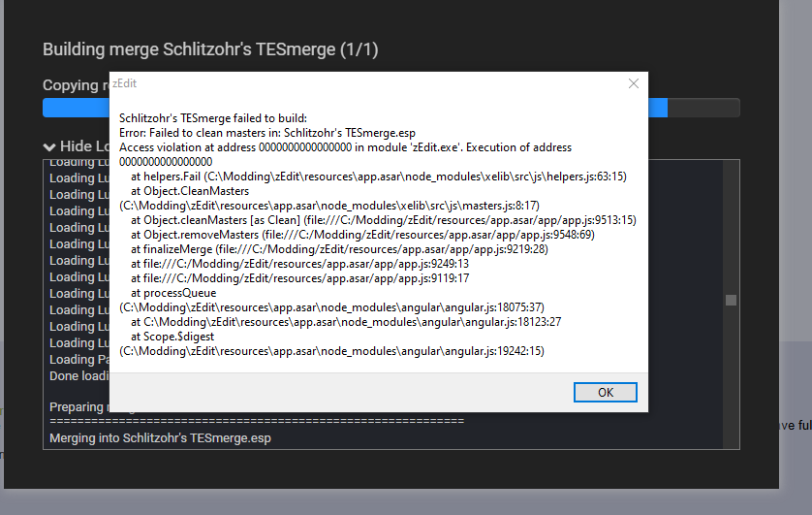
Task: Click the app.js:9119:17 stack line
Action: click(299, 278)
